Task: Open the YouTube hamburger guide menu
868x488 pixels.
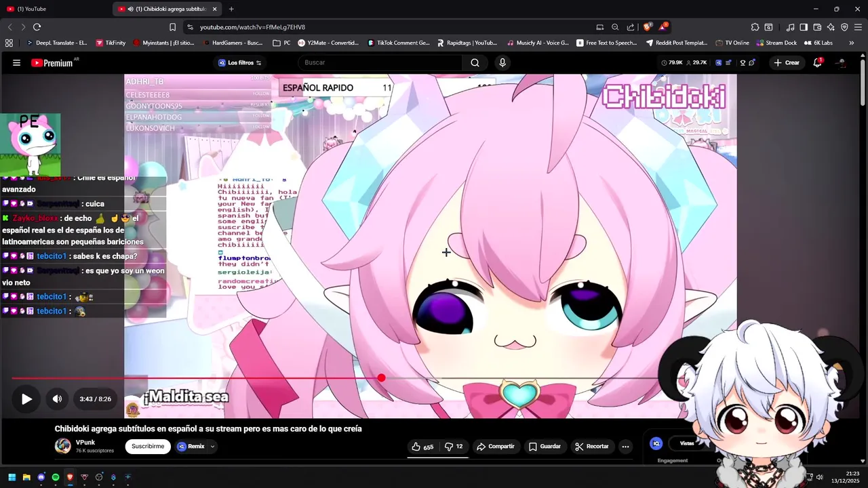Action: [x=16, y=62]
